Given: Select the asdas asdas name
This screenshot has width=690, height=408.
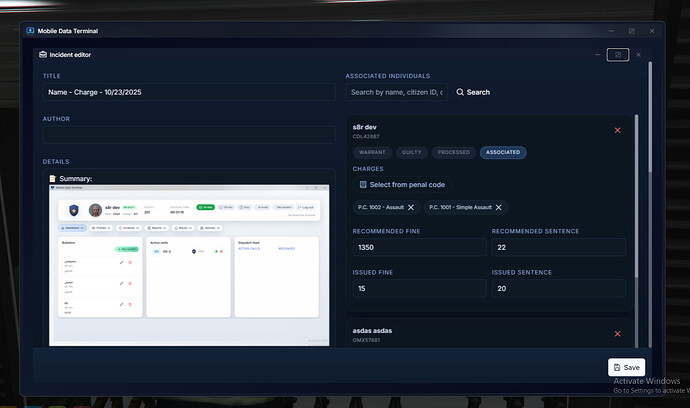Looking at the screenshot, I should 372,331.
